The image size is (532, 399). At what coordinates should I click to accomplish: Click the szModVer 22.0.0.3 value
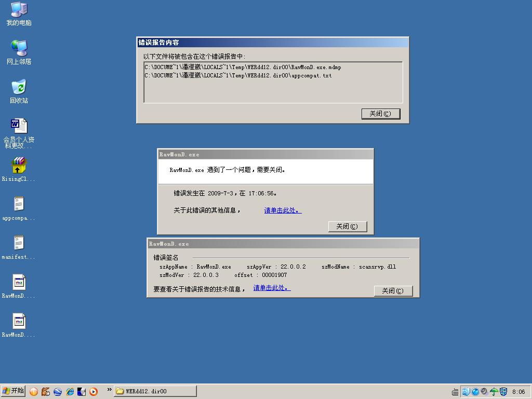tap(206, 275)
